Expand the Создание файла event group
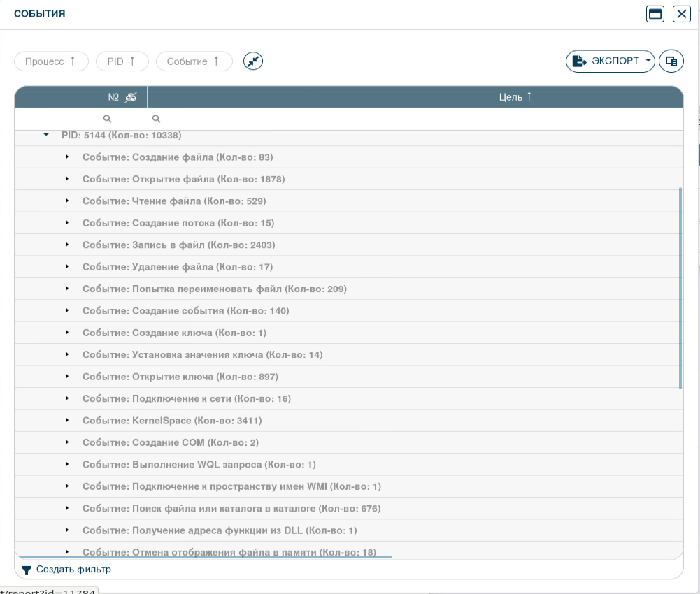This screenshot has width=700, height=594. (x=67, y=157)
